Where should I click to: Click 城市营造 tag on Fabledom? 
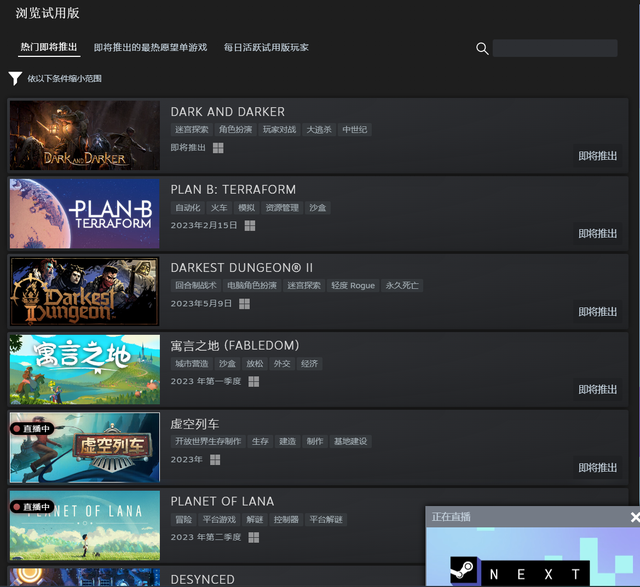192,363
